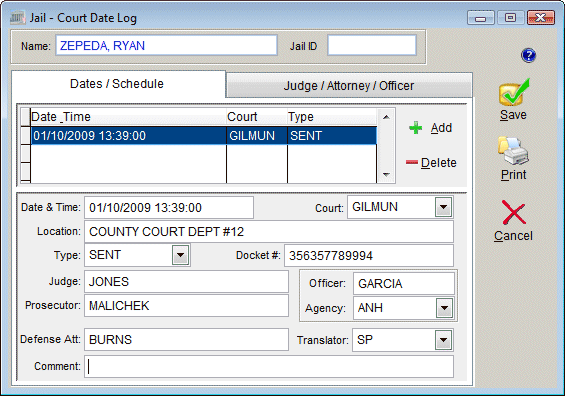
Task: Click the Print printer icon
Action: pos(513,151)
